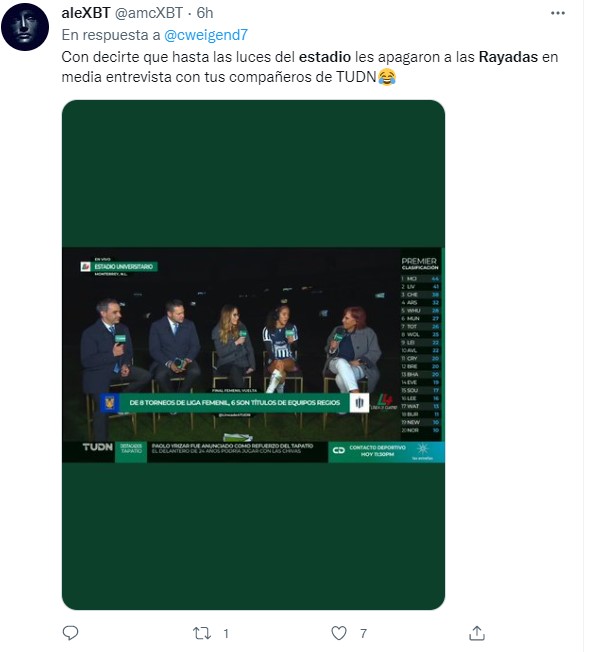Retweet this post via the arrows icon
Image resolution: width=614 pixels, height=652 pixels.
[x=202, y=633]
